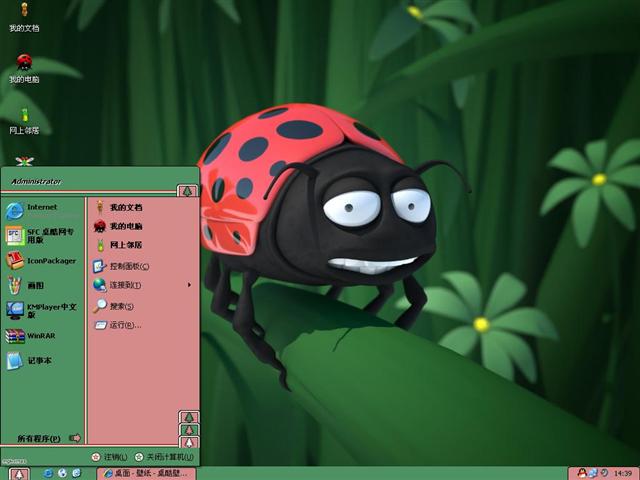This screenshot has height=480, width=640.
Task: Open 记事本 notepad entry
Action: [x=43, y=360]
